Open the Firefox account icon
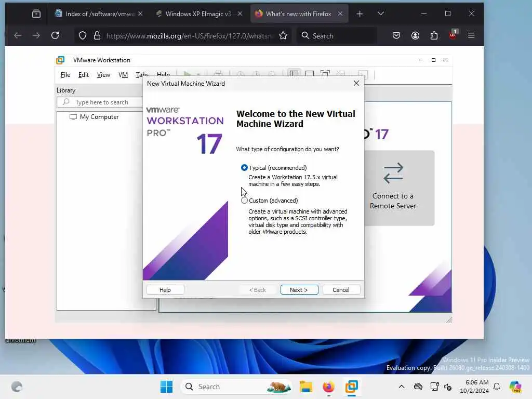This screenshot has height=399, width=532. (415, 35)
